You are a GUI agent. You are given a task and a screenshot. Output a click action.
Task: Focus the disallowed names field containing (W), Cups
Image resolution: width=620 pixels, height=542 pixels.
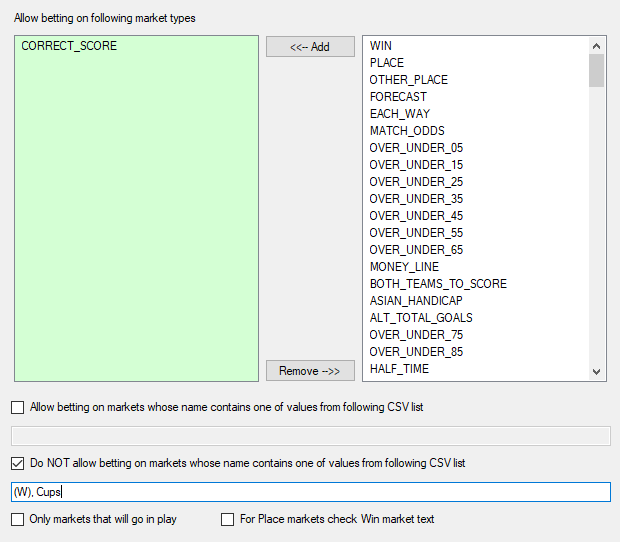[311, 492]
